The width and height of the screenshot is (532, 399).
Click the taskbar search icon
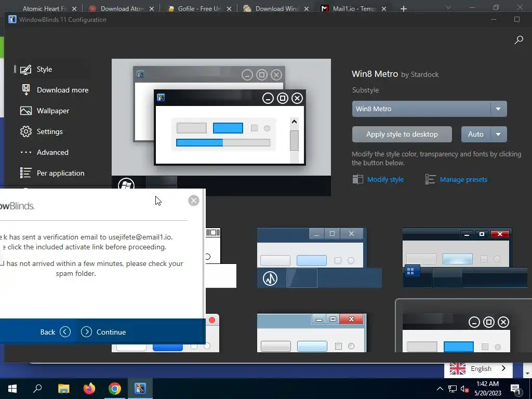click(37, 389)
